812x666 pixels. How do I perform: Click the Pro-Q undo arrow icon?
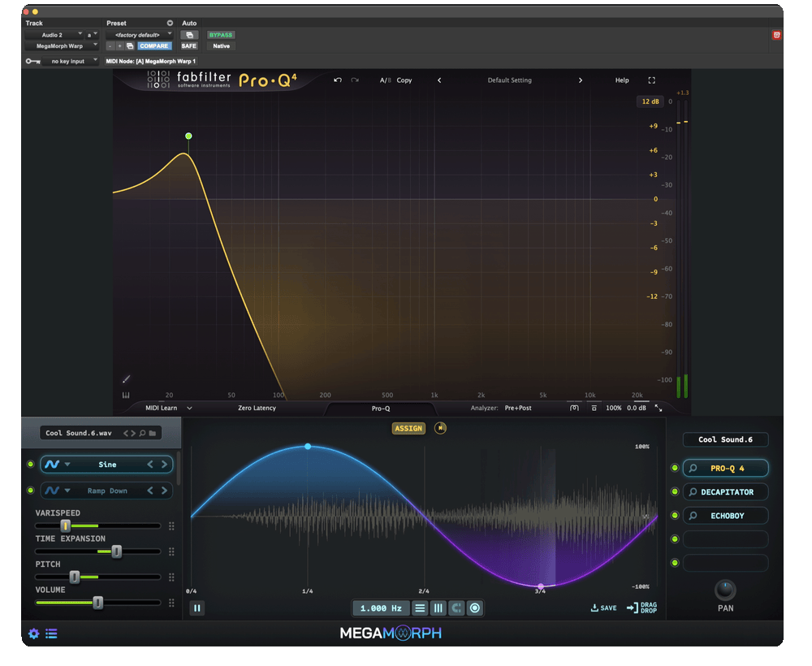click(x=338, y=80)
